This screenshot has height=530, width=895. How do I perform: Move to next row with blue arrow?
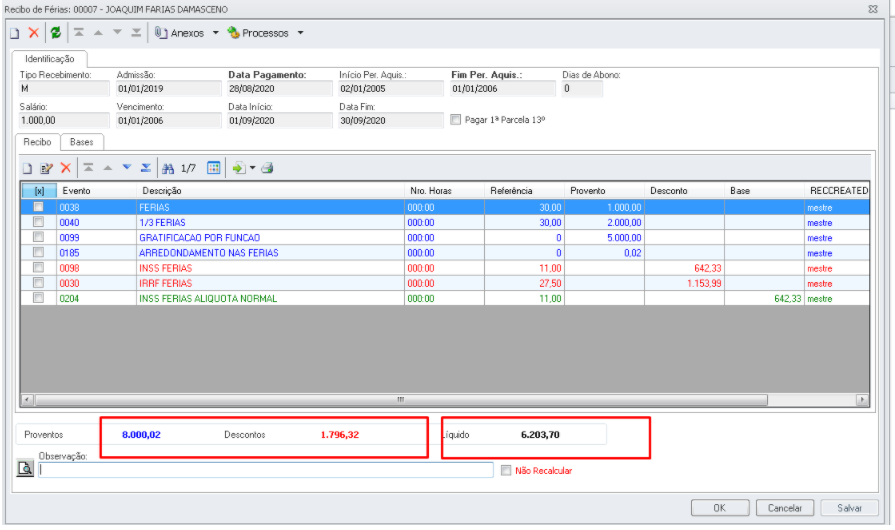pyautogui.click(x=127, y=168)
